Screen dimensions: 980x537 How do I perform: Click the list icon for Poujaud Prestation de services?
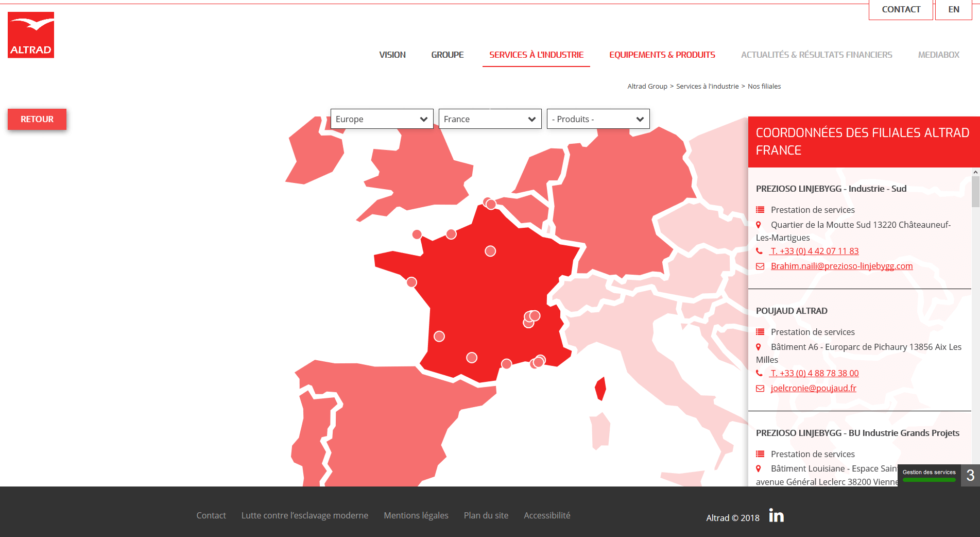click(x=760, y=332)
